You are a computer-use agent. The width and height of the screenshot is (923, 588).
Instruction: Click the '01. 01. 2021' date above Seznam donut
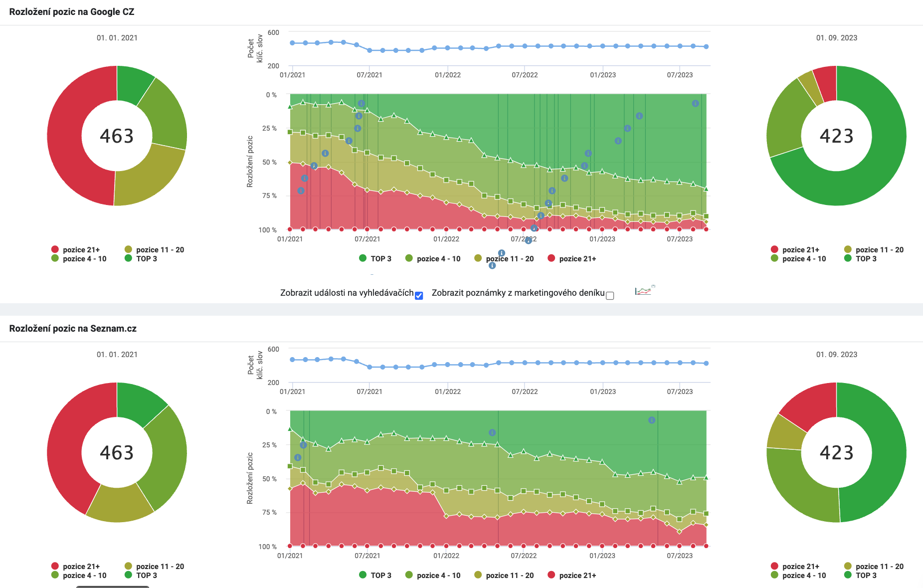(x=117, y=355)
